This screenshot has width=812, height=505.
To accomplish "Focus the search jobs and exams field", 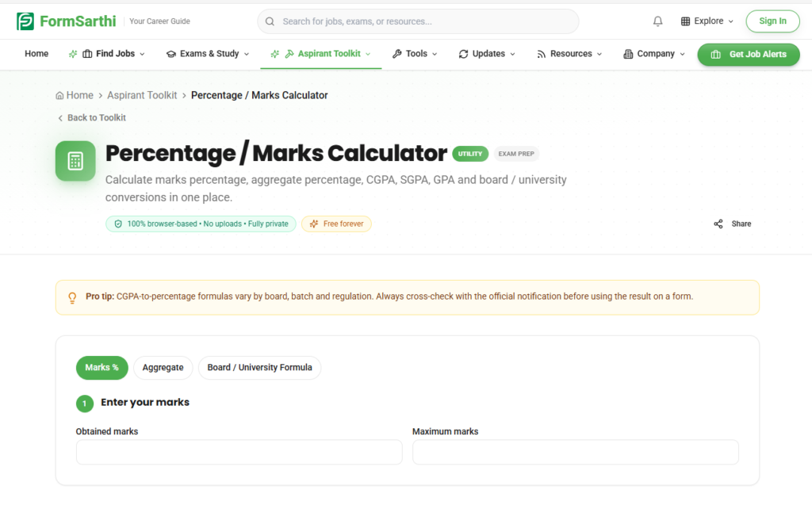I will tap(418, 21).
